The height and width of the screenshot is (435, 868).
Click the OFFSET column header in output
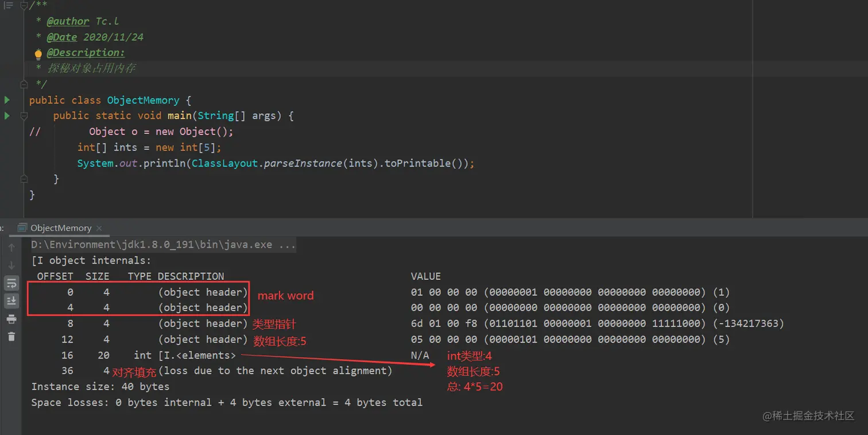55,276
